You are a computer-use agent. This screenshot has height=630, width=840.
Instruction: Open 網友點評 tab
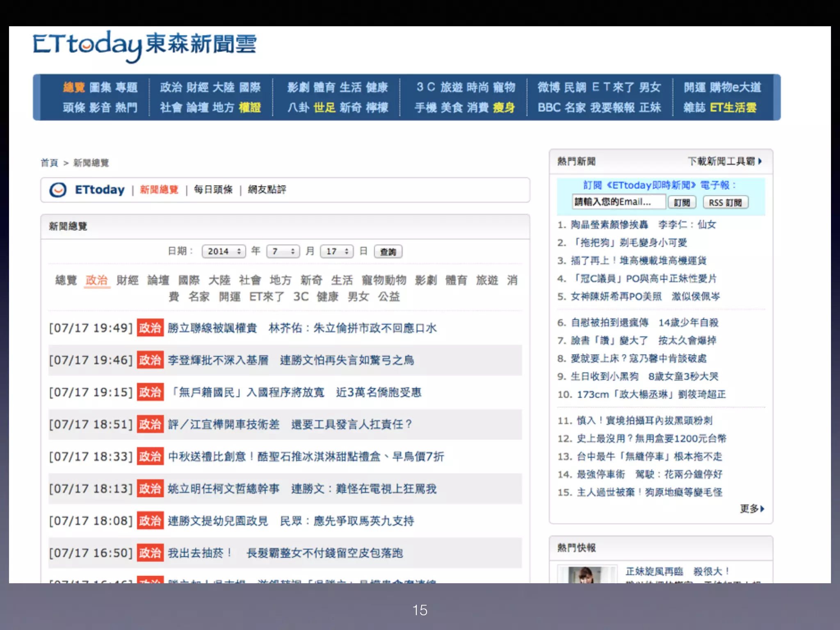tap(267, 189)
